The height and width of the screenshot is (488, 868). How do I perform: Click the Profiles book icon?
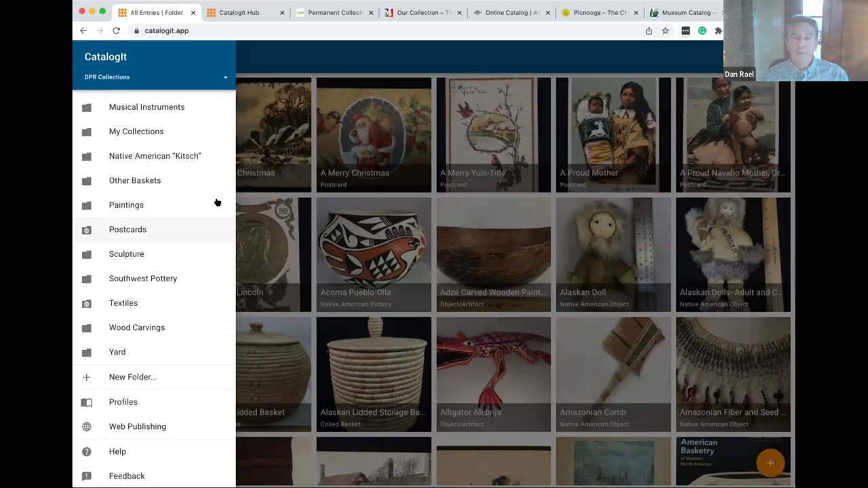[87, 402]
